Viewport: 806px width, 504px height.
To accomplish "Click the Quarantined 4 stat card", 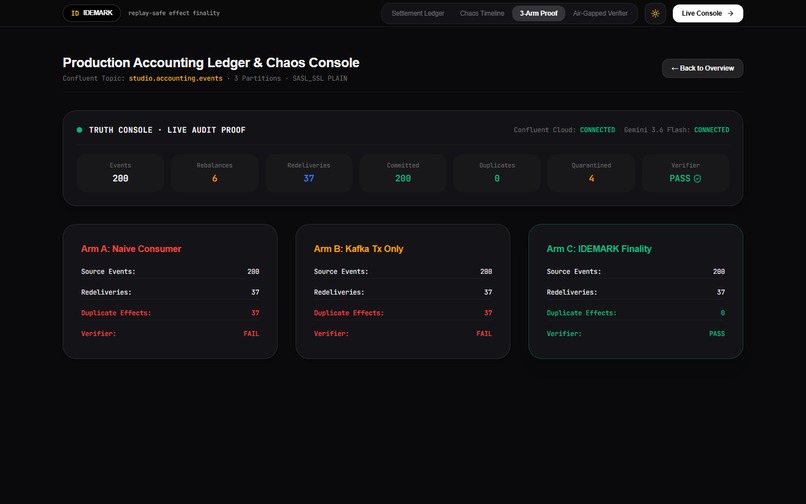I will pyautogui.click(x=591, y=173).
